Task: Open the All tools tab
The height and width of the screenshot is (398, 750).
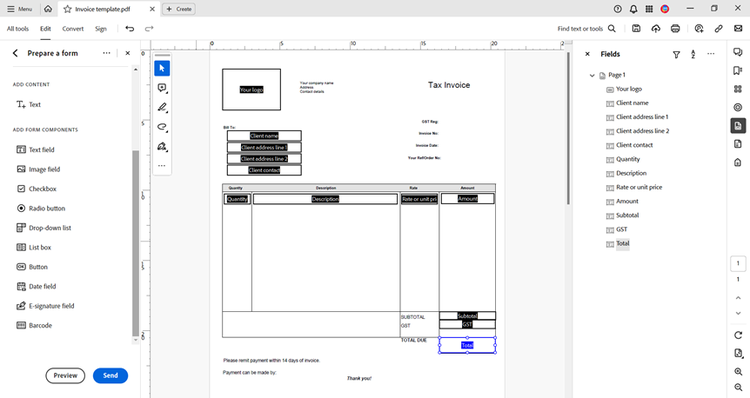Action: (18, 29)
